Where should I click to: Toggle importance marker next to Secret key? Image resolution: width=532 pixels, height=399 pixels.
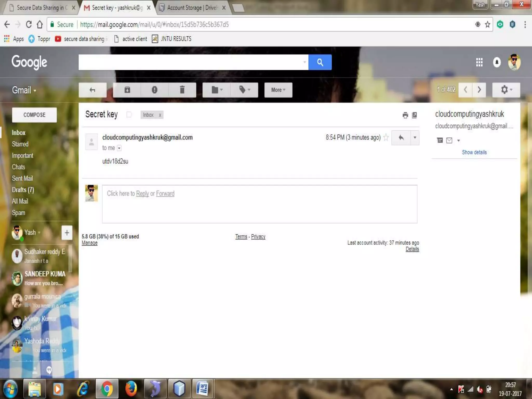[x=129, y=115]
